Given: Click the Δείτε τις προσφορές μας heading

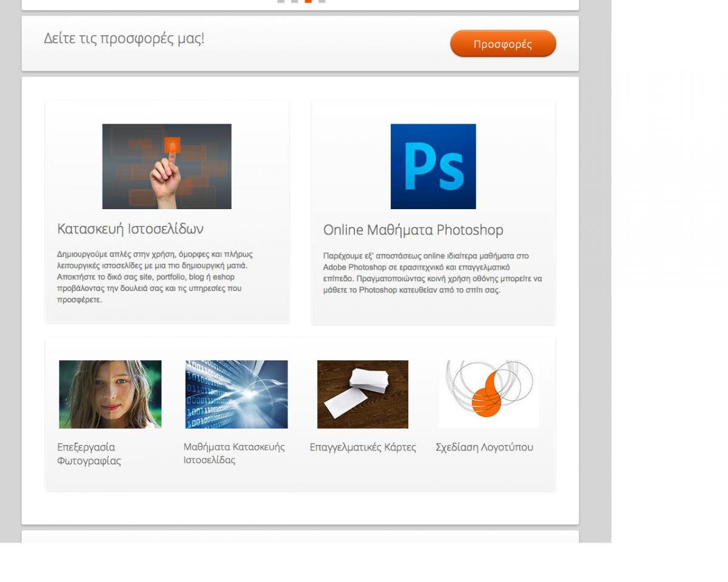Looking at the screenshot, I should click(x=124, y=39).
